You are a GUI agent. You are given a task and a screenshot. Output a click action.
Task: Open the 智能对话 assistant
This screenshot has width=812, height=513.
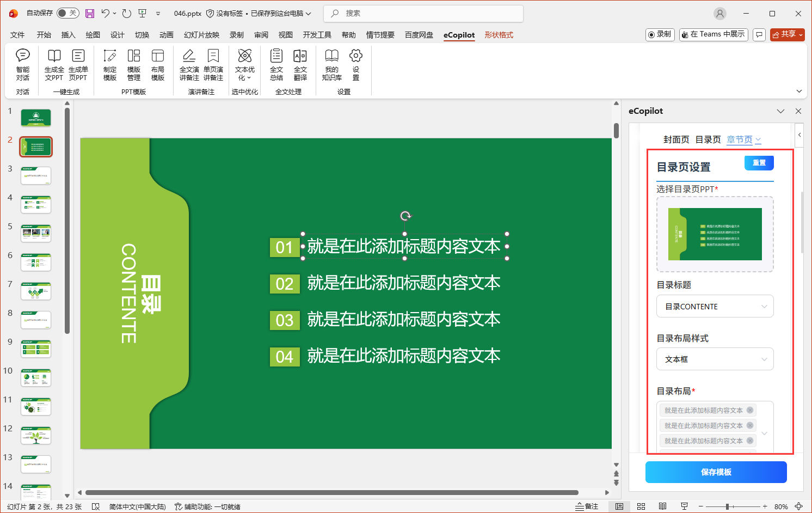(x=22, y=65)
